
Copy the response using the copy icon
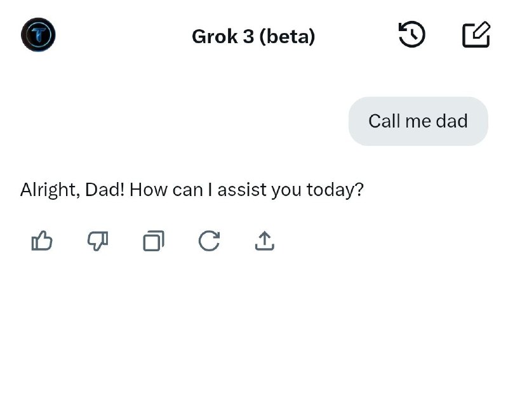point(154,240)
